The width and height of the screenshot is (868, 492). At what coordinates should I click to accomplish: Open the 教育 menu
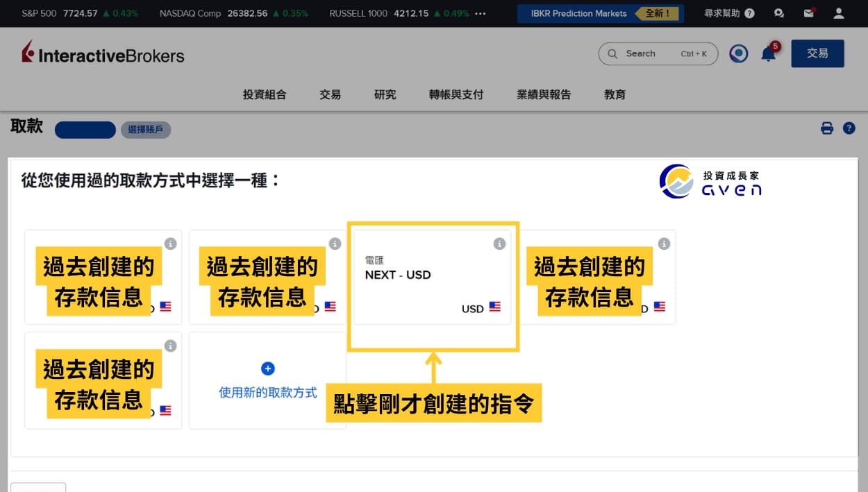pyautogui.click(x=615, y=94)
